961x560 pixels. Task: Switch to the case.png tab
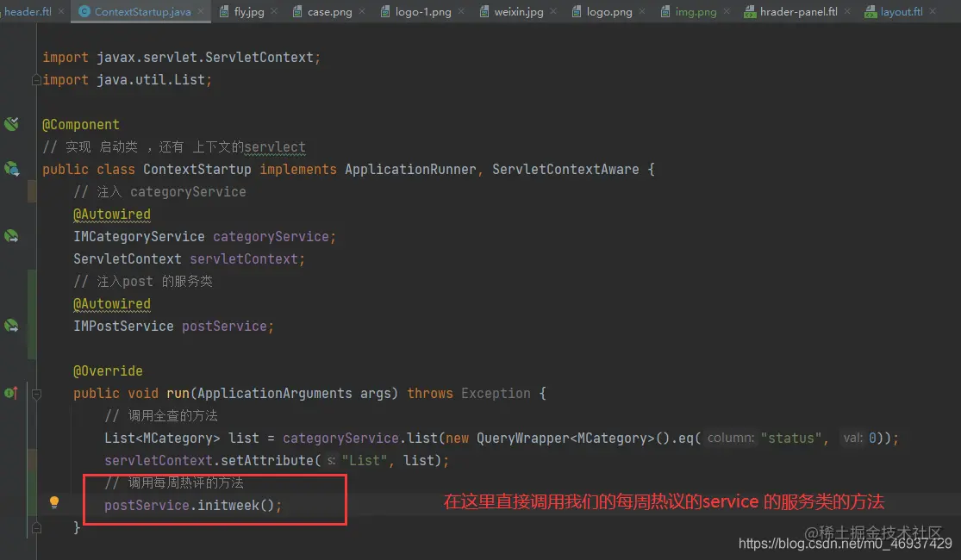[x=330, y=11]
